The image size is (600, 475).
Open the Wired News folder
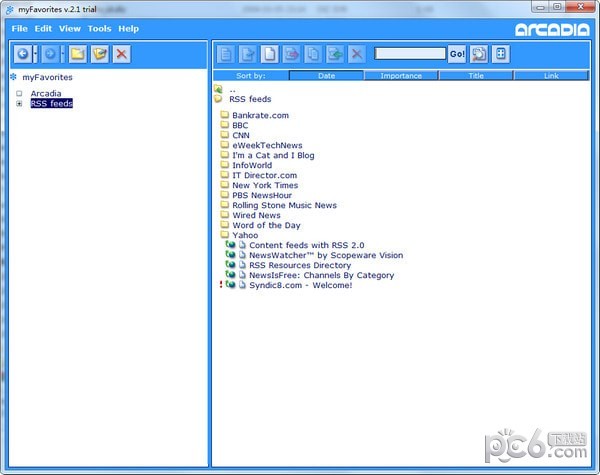click(x=256, y=215)
